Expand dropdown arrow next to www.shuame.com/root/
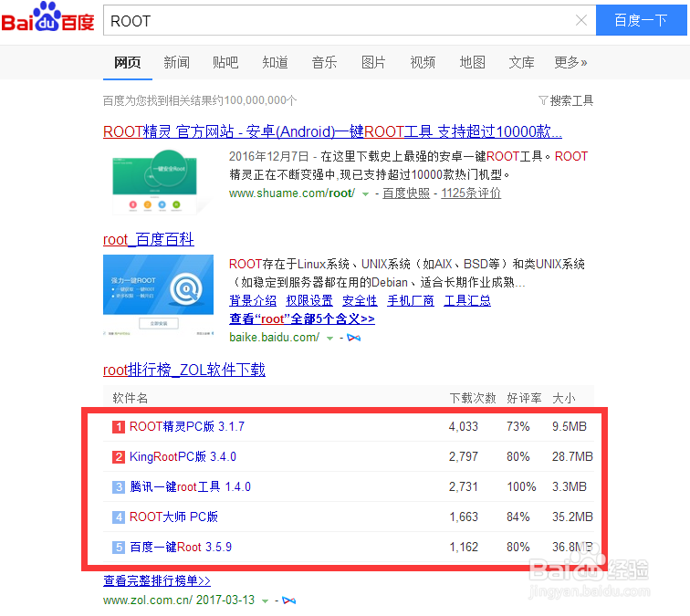This screenshot has height=616, width=690. click(365, 194)
